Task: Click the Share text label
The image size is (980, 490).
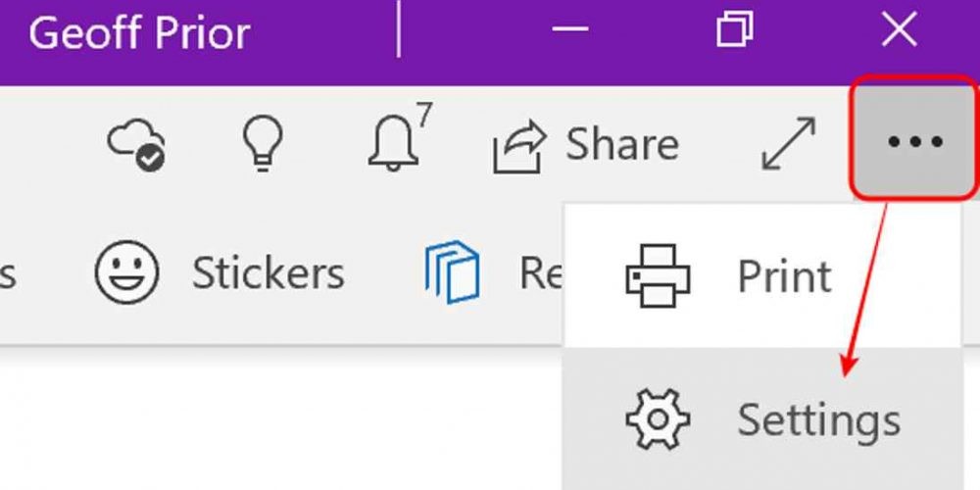Action: pos(622,144)
